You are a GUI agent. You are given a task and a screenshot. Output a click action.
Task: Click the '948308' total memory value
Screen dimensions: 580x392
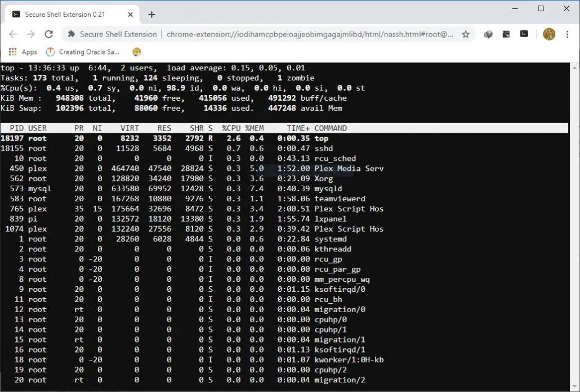[69, 98]
